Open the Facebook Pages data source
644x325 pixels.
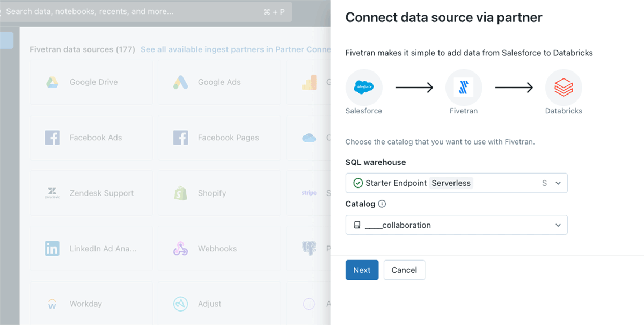[219, 138]
